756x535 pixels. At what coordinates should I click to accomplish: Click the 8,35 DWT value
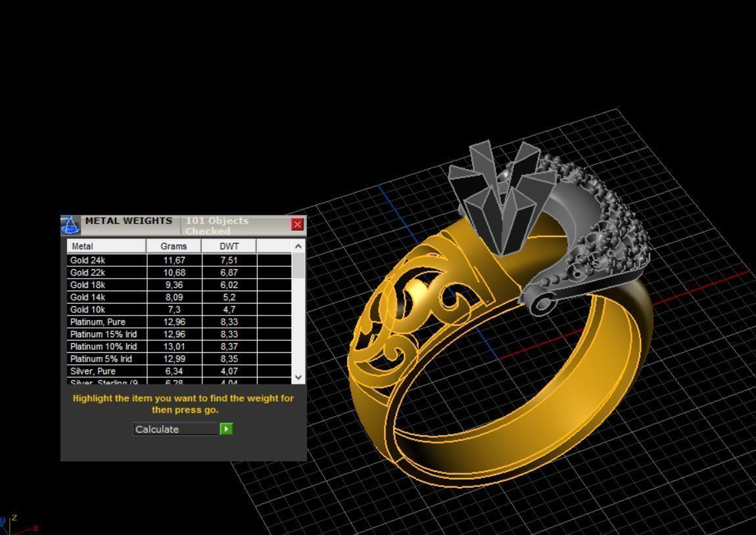coord(229,359)
